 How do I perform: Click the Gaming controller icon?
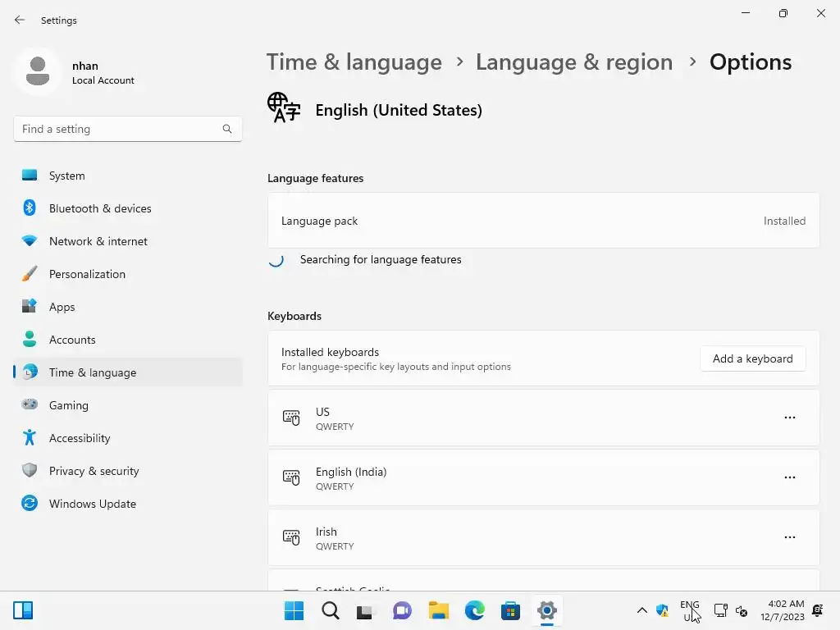pyautogui.click(x=30, y=404)
